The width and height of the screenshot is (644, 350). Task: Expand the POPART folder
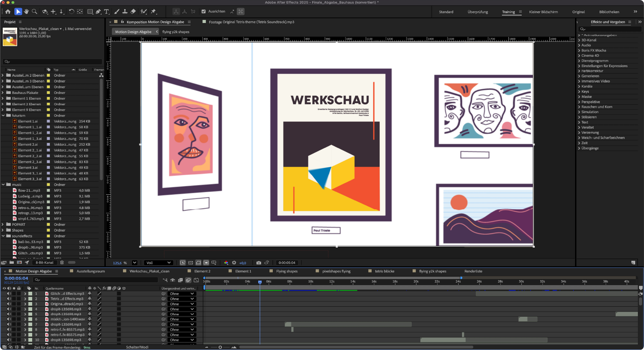(x=3, y=225)
